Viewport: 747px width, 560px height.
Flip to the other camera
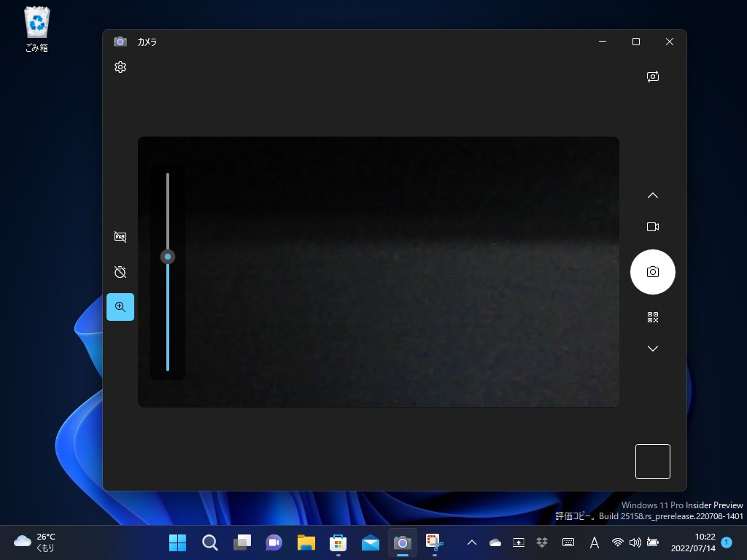pos(652,76)
